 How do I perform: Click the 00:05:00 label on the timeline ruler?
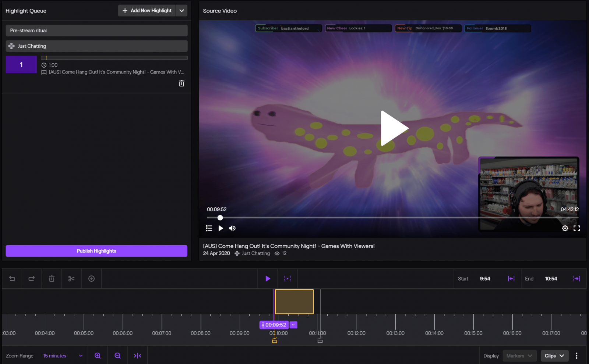84,333
